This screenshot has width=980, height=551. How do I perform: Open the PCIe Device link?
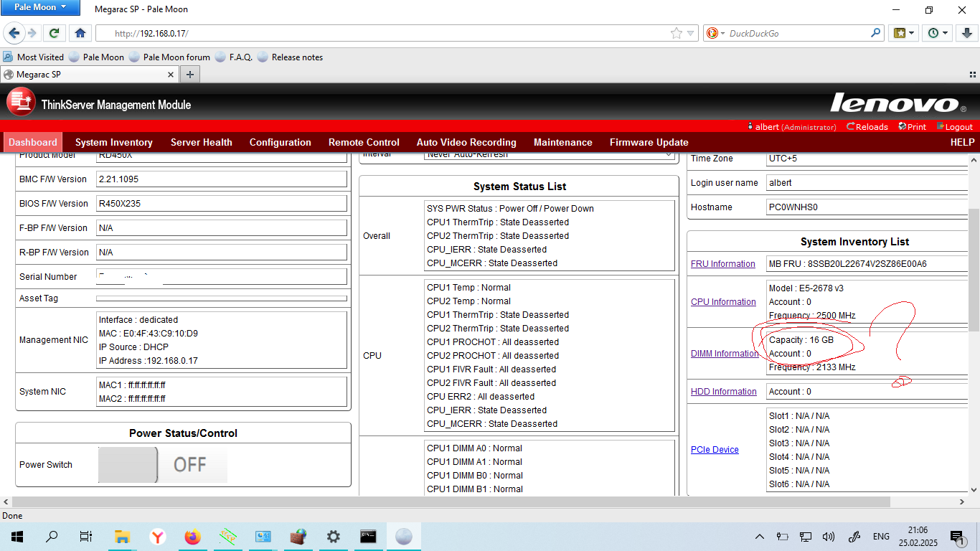(x=715, y=450)
